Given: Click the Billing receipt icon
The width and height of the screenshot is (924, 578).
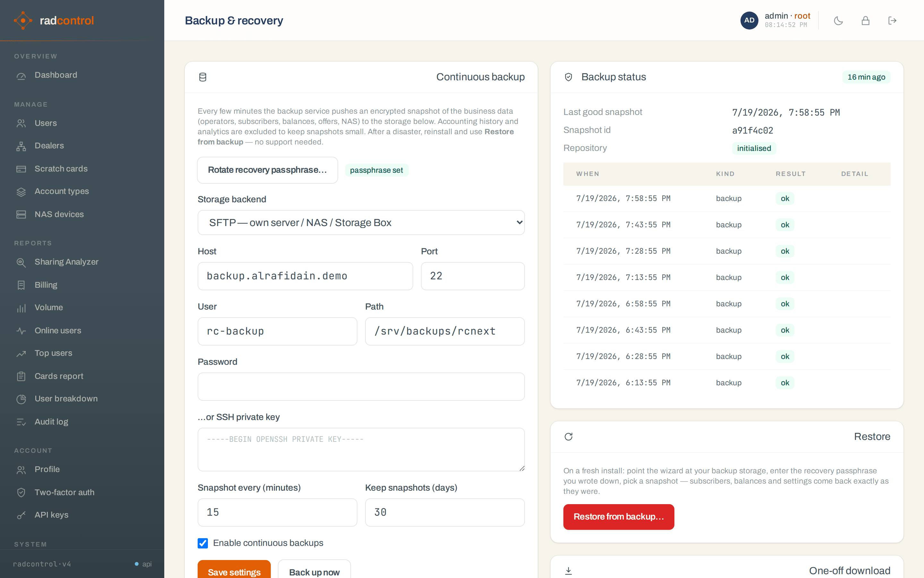Looking at the screenshot, I should (x=21, y=285).
